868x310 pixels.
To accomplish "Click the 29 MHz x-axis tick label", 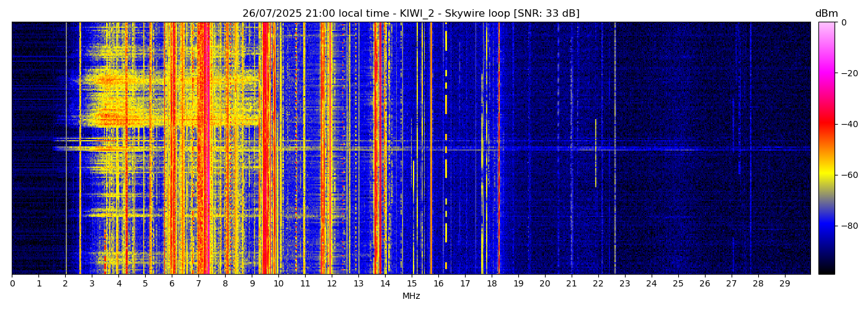I will [784, 284].
